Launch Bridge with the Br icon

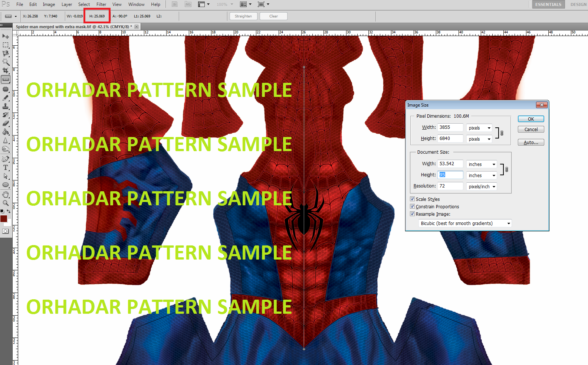click(175, 4)
